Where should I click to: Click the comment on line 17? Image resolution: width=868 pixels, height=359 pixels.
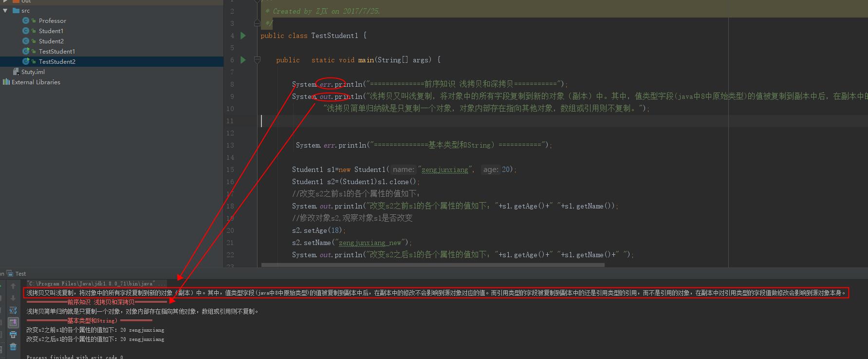pos(356,194)
